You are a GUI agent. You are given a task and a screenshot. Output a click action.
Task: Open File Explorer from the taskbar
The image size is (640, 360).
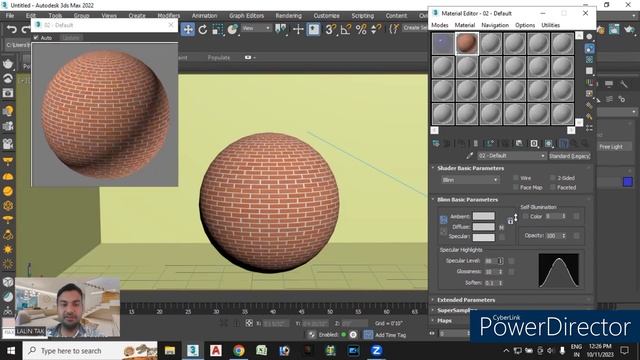pyautogui.click(x=170, y=351)
